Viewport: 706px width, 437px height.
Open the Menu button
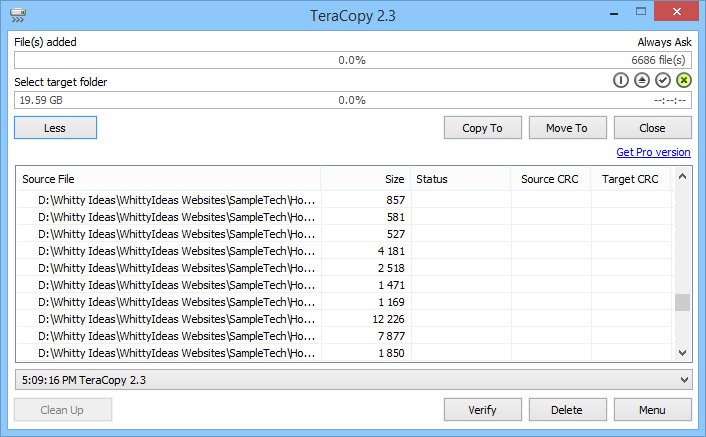point(652,410)
